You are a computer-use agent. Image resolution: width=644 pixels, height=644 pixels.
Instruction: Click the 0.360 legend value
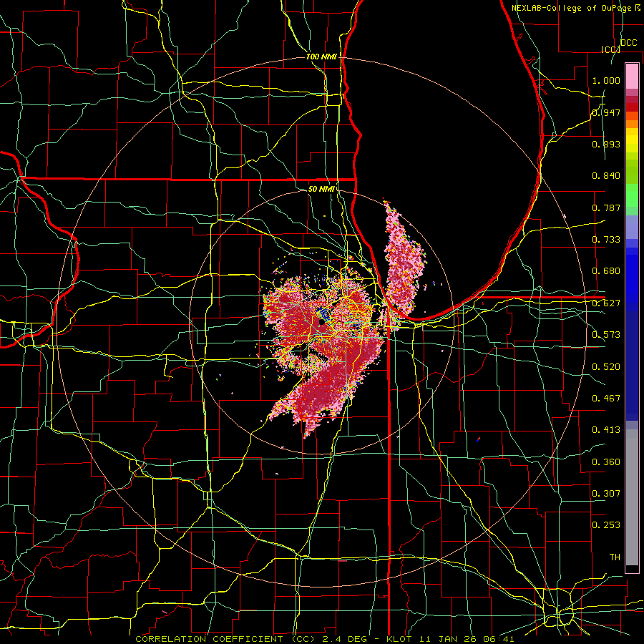[606, 462]
